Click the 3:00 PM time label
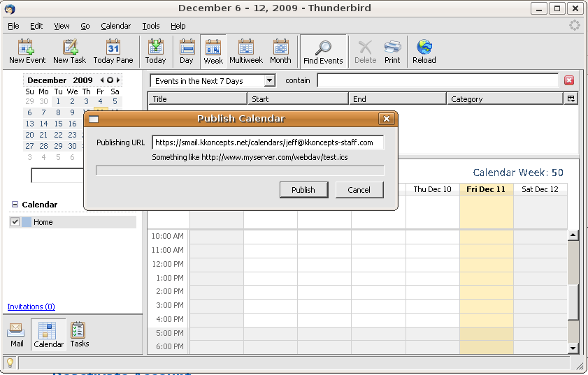 pyautogui.click(x=169, y=305)
